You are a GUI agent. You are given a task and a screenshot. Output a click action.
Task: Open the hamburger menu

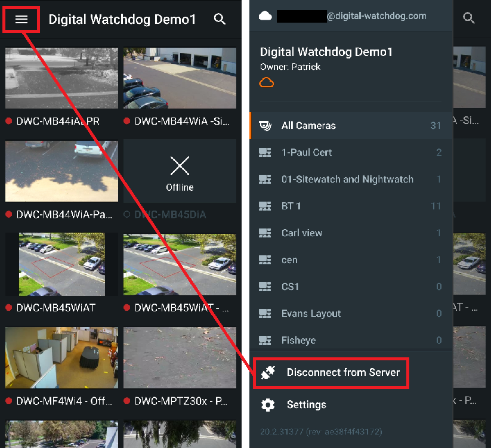pyautogui.click(x=21, y=19)
